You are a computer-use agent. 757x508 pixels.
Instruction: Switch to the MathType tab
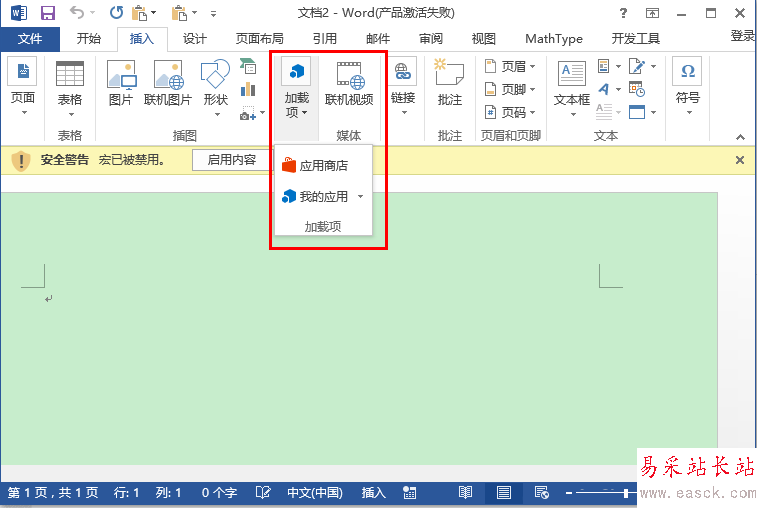click(554, 39)
